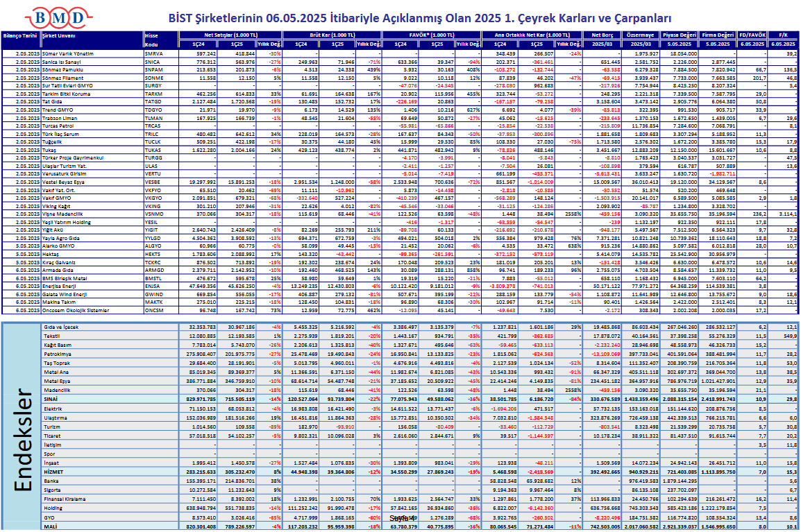Click the Oncosem Okolojik Sistemler name
Image resolution: width=801 pixels, height=532 pixels.
76,311
